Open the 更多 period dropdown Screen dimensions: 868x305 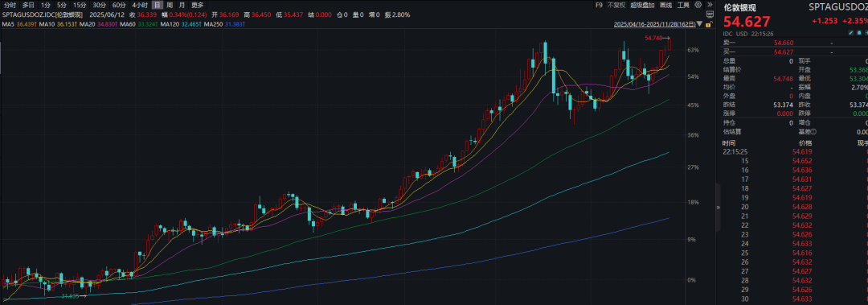pos(198,5)
